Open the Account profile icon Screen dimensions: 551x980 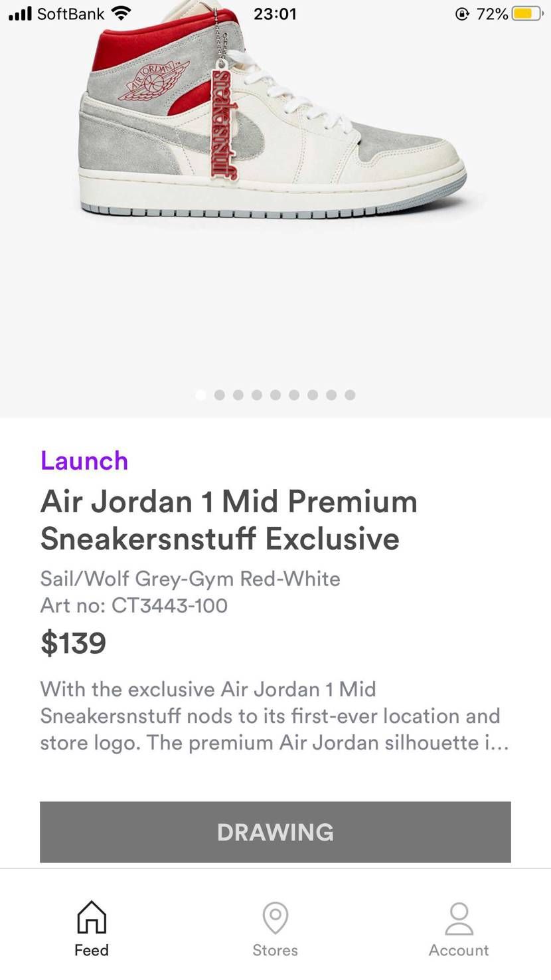point(459,918)
